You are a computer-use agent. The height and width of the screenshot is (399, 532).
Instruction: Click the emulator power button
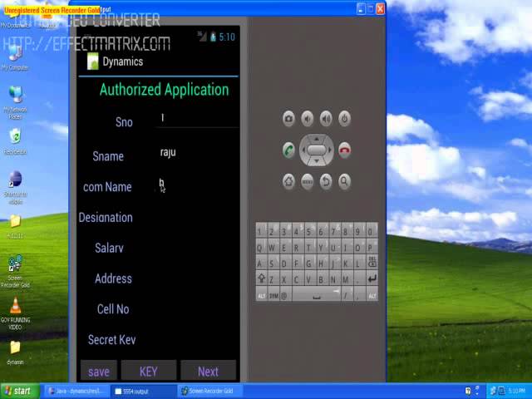click(x=344, y=119)
